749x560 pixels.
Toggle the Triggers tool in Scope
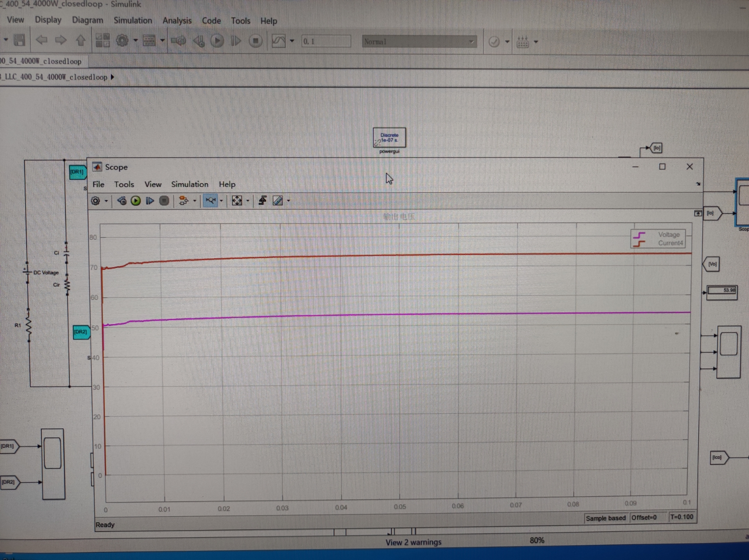[x=263, y=200]
